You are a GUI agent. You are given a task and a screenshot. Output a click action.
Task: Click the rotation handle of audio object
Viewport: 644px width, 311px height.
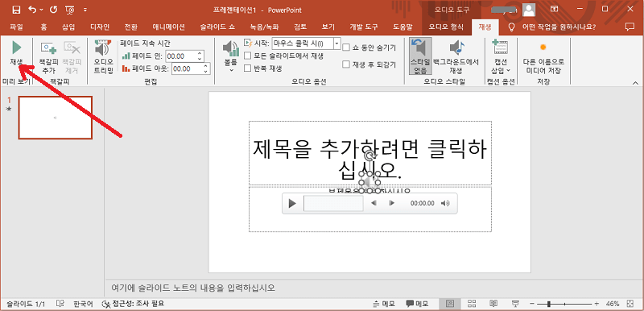tap(370, 155)
